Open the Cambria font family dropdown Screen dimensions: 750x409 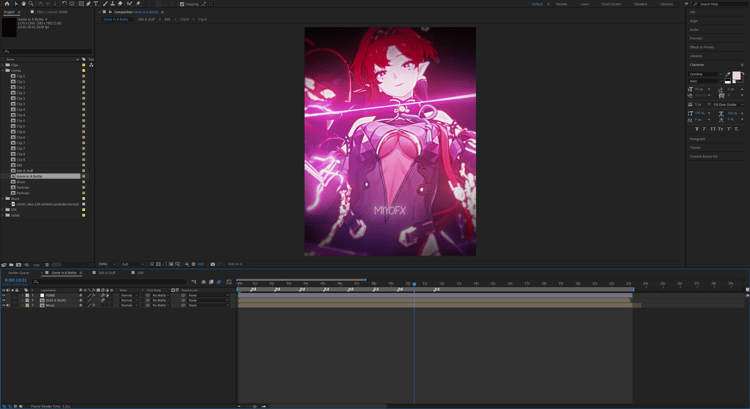click(706, 74)
